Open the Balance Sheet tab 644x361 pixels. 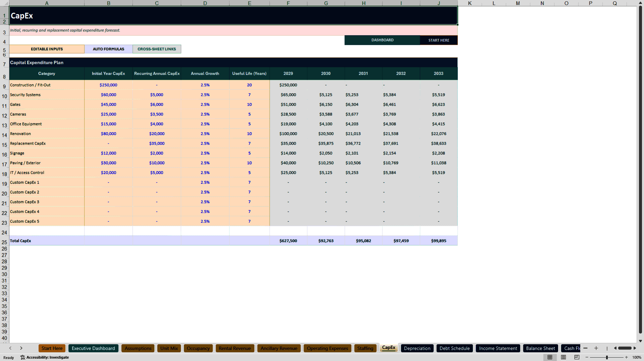coord(540,348)
